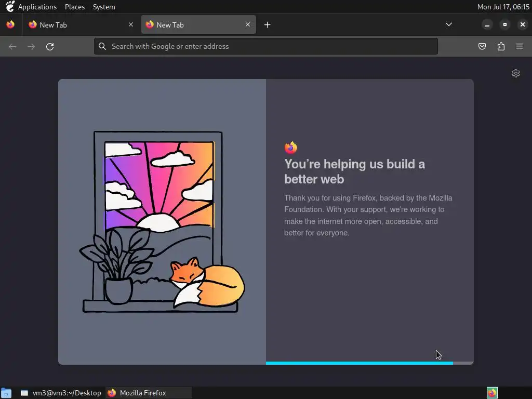The width and height of the screenshot is (532, 399).
Task: Personalize new tab with gear icon
Action: click(516, 73)
